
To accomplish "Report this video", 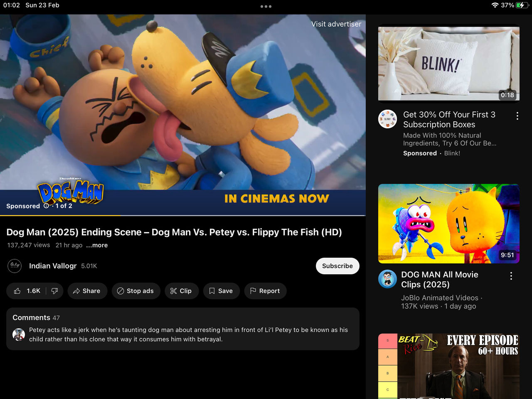I will coord(265,291).
